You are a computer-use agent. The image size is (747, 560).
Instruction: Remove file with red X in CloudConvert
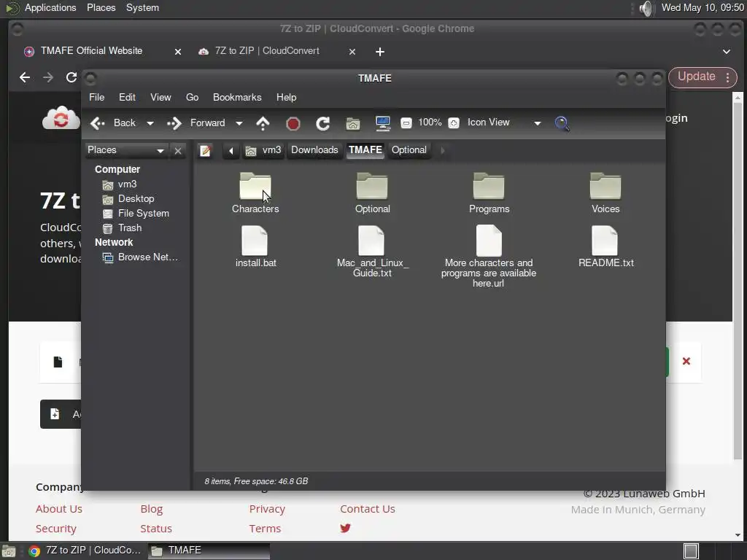point(686,361)
